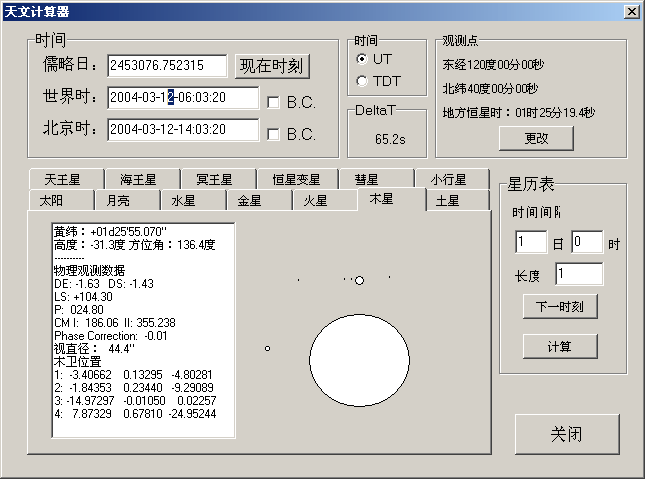Click the 北京时 date input field
This screenshot has width=645, height=479.
(x=182, y=130)
